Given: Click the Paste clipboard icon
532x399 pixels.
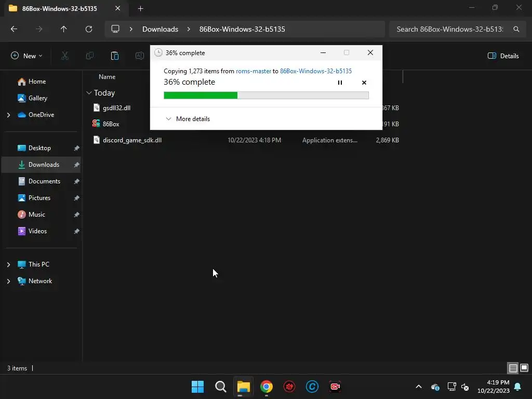Looking at the screenshot, I should point(115,56).
